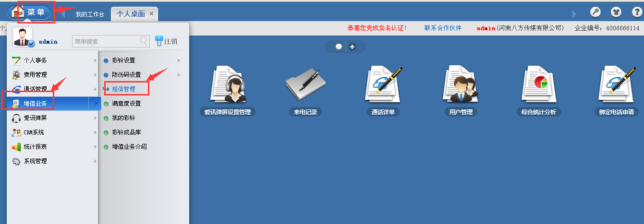
Task: Open 绑定电话申请 desktop icon
Action: [x=617, y=85]
